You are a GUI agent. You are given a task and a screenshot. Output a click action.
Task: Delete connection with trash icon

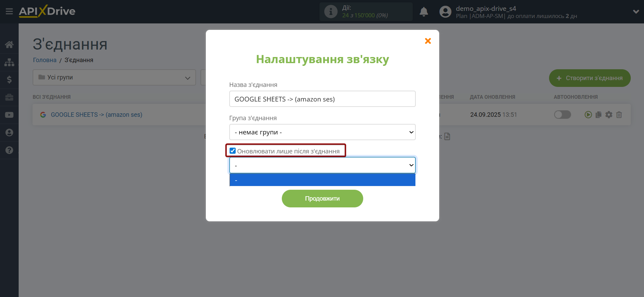point(619,115)
